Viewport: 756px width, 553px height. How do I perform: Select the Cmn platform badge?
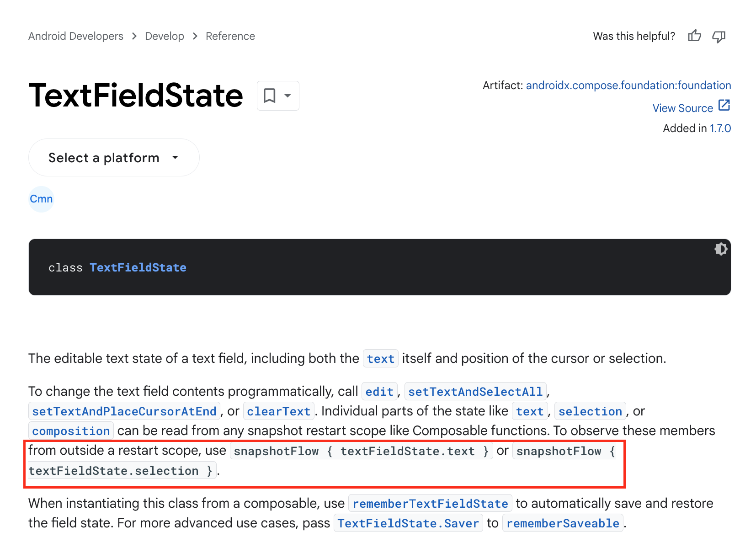(x=41, y=199)
